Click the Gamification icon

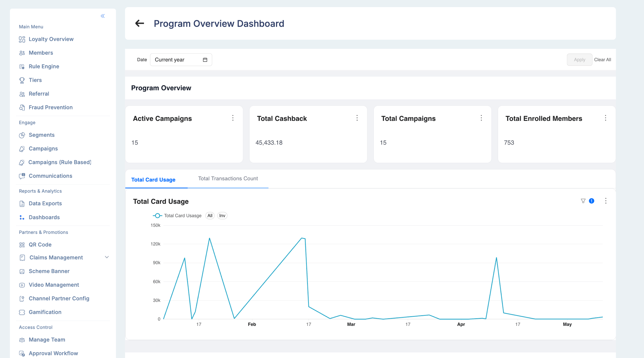pos(22,312)
